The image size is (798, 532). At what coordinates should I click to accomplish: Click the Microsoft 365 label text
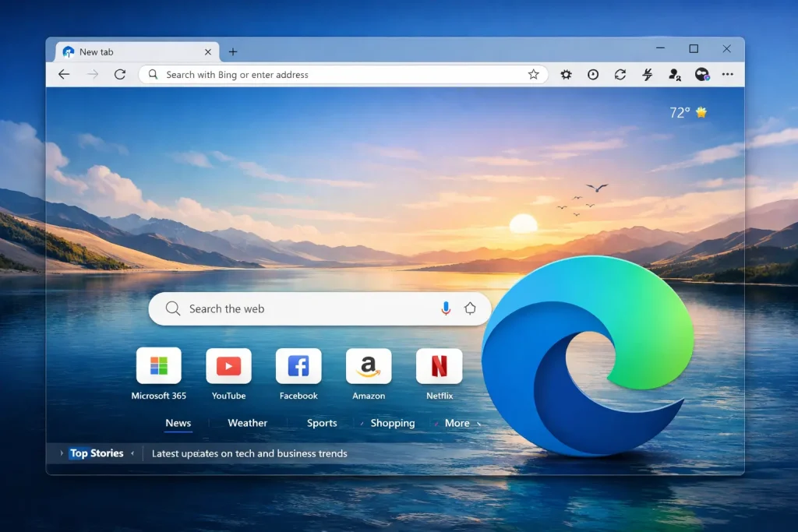click(x=159, y=396)
